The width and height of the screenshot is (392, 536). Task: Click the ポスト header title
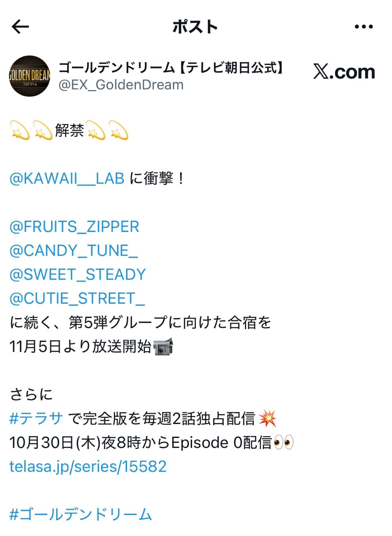click(x=195, y=27)
